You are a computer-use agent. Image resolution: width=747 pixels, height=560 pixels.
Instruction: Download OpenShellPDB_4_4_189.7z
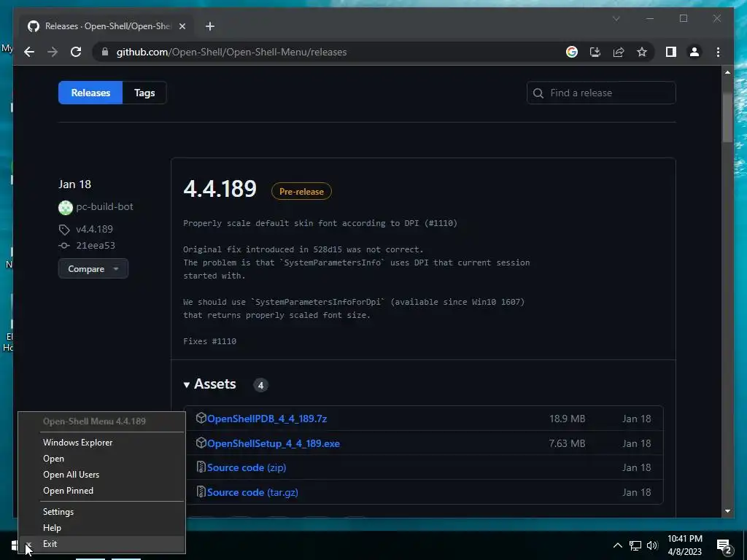(x=267, y=419)
